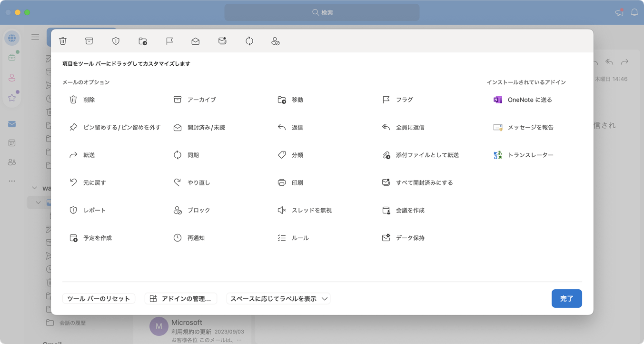The height and width of the screenshot is (344, 644).
Task: Select the 会議を作成 calendar option
Action: click(403, 210)
